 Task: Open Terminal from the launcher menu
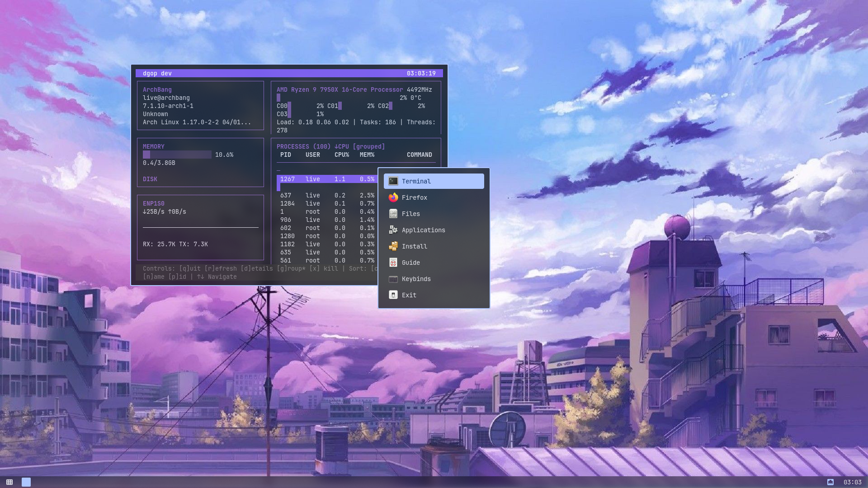(434, 181)
